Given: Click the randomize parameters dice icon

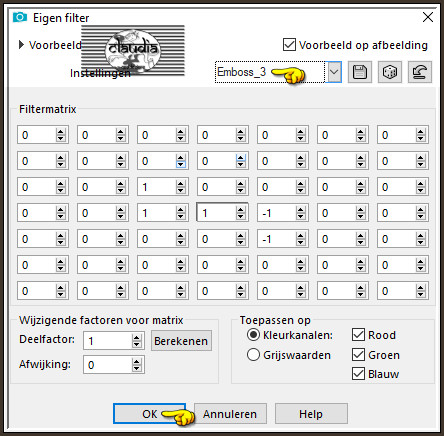Looking at the screenshot, I should click(x=390, y=72).
